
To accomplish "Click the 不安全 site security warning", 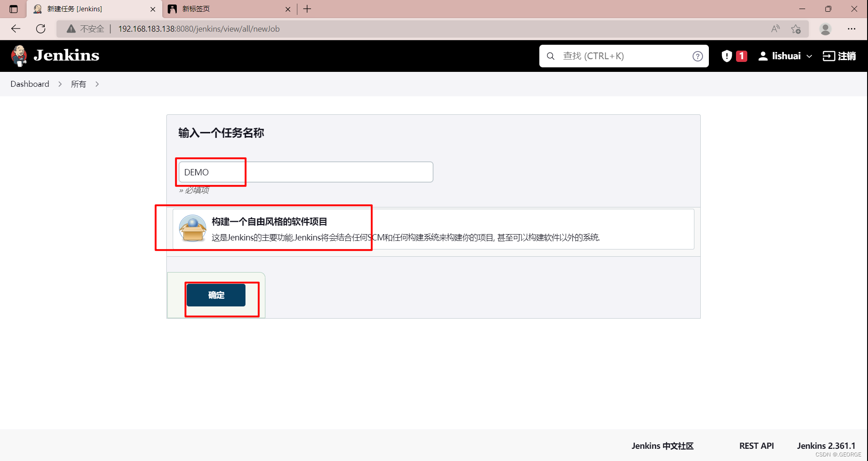I will 85,29.
